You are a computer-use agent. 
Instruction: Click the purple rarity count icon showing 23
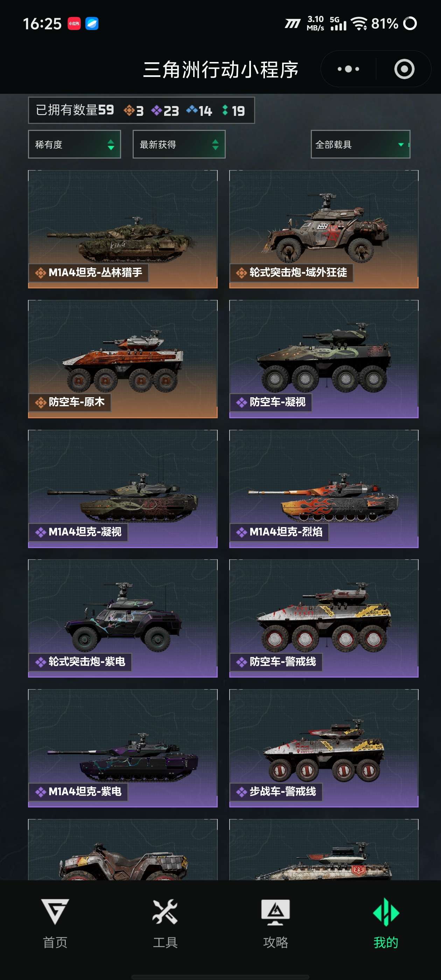pyautogui.click(x=156, y=110)
